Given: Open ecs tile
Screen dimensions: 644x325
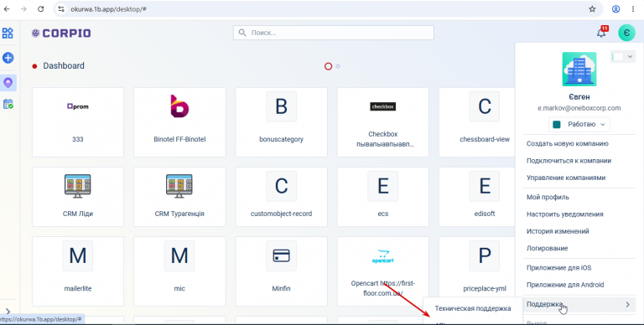Looking at the screenshot, I should 382,197.
